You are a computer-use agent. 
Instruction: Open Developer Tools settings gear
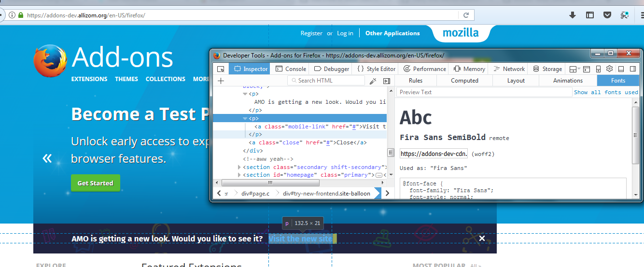[x=610, y=69]
